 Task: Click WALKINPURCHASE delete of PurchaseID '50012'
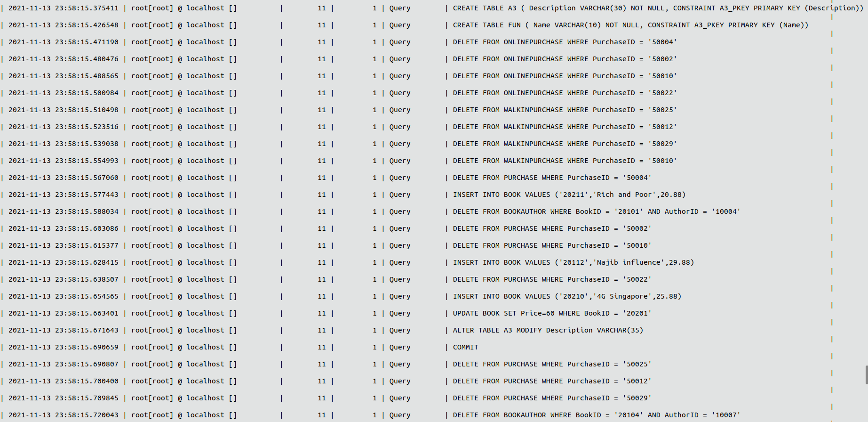(x=565, y=127)
